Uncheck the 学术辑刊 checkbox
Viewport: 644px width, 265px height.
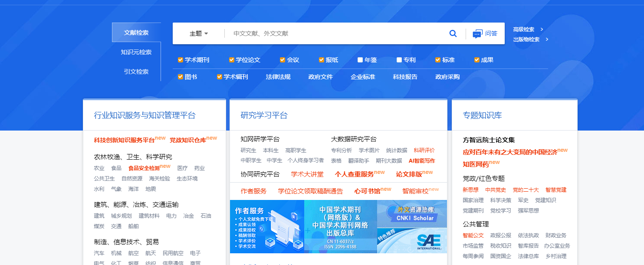click(x=220, y=77)
